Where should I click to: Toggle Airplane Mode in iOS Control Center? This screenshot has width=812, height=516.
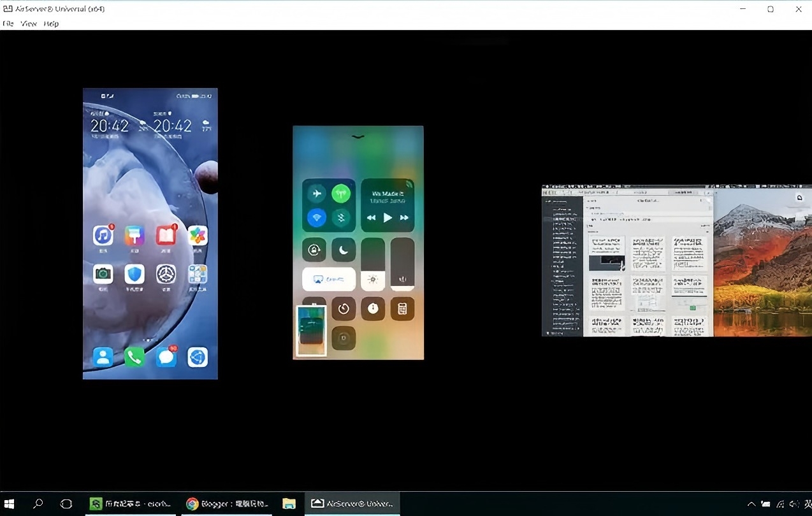pos(317,194)
